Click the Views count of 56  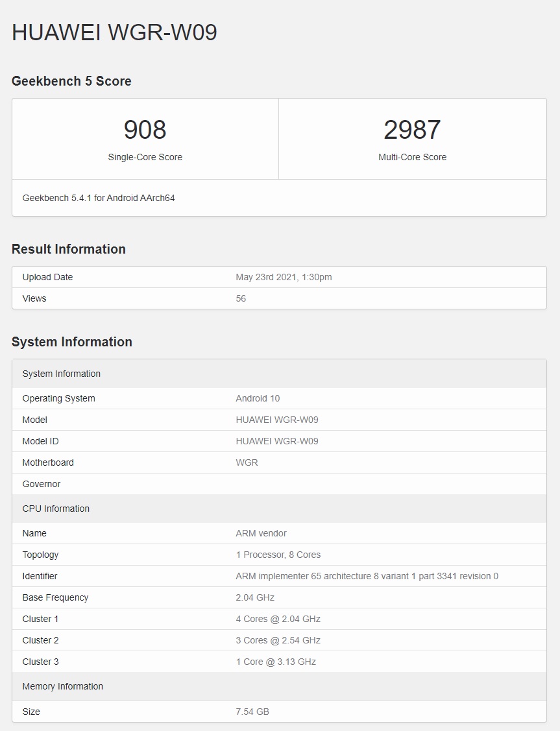(x=241, y=298)
